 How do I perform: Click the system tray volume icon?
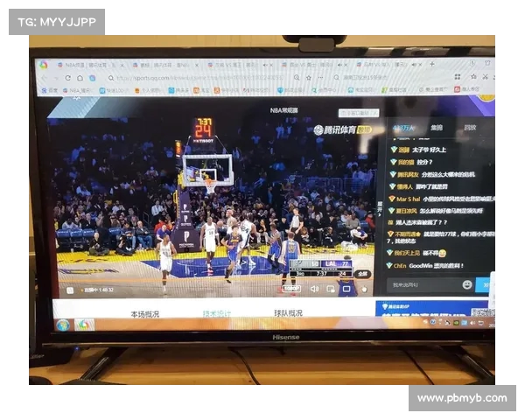(472, 323)
